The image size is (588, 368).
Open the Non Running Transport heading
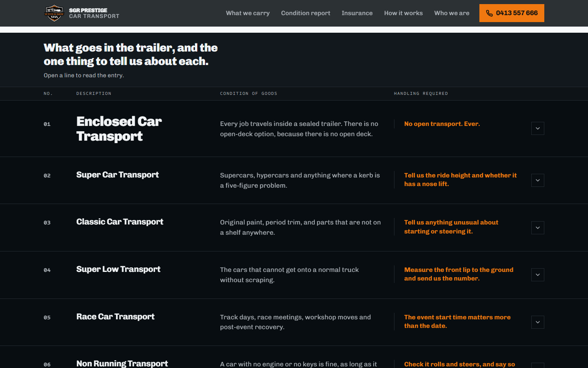tap(122, 364)
